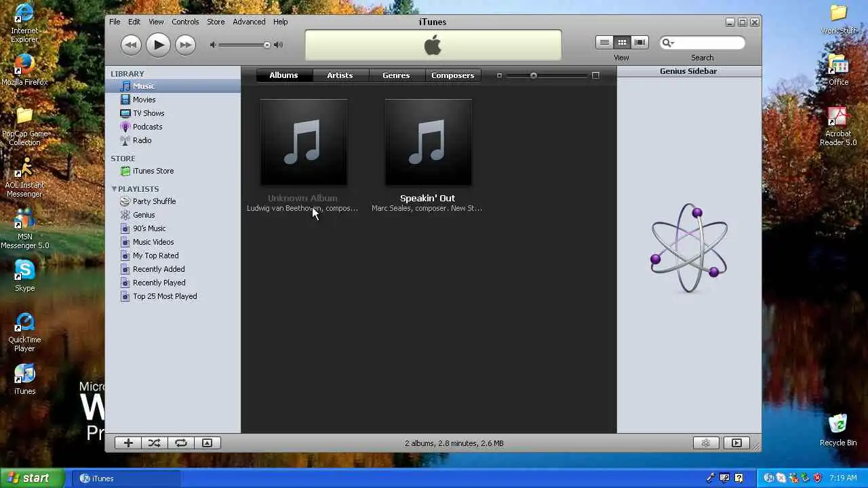
Task: Click the Marc Seales composer text
Action: point(427,209)
